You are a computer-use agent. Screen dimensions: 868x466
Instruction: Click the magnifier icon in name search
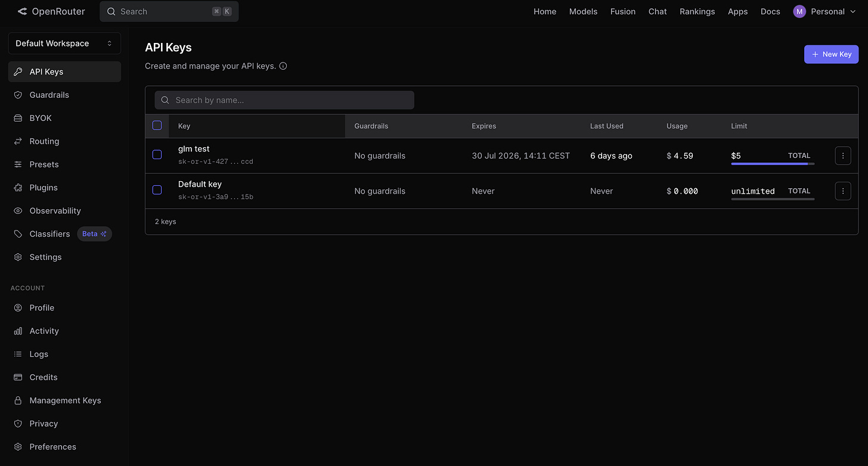(165, 100)
